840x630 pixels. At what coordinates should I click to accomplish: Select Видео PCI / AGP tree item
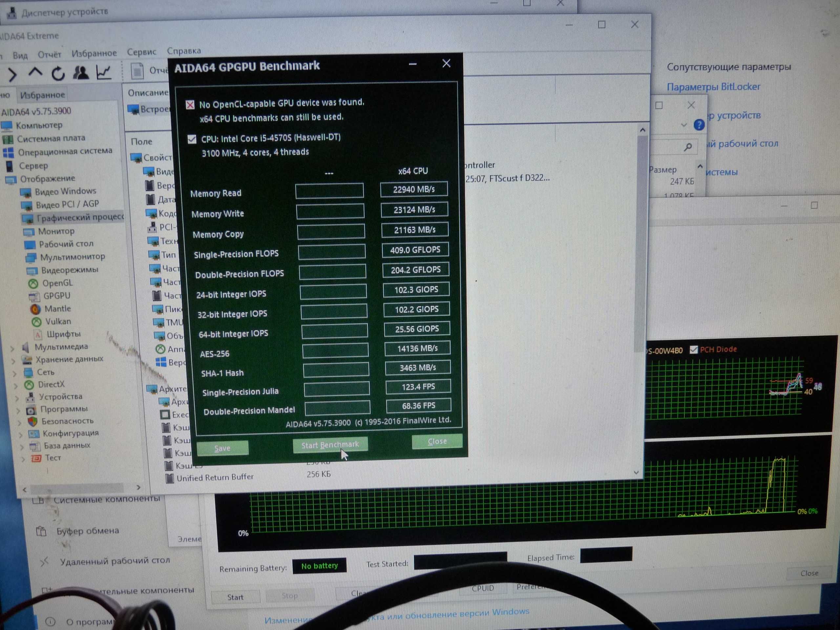coord(67,204)
